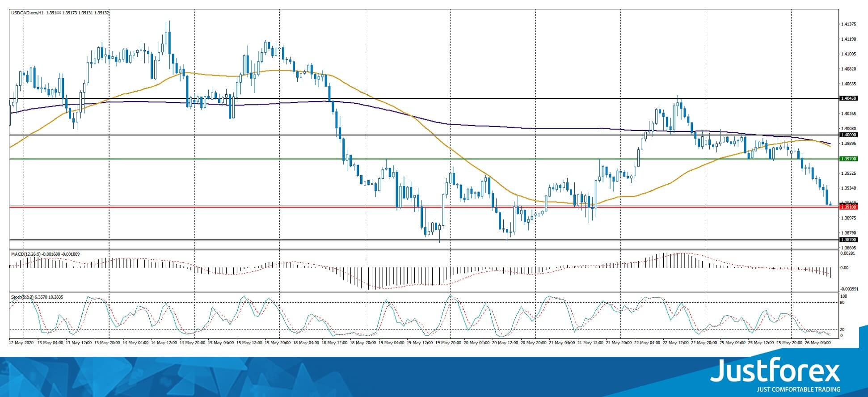Viewport: 868px width, 397px height.
Task: Click the 1.38790 price axis label
Action: point(848,233)
